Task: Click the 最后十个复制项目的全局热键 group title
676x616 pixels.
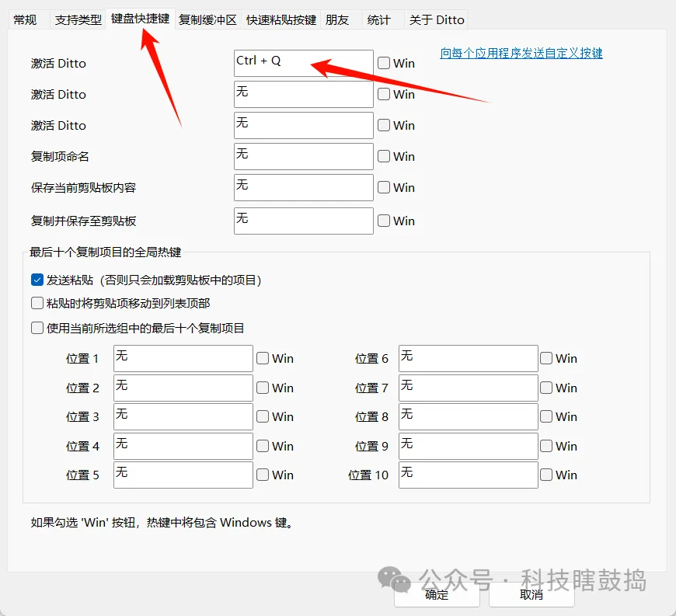Action: pyautogui.click(x=106, y=252)
